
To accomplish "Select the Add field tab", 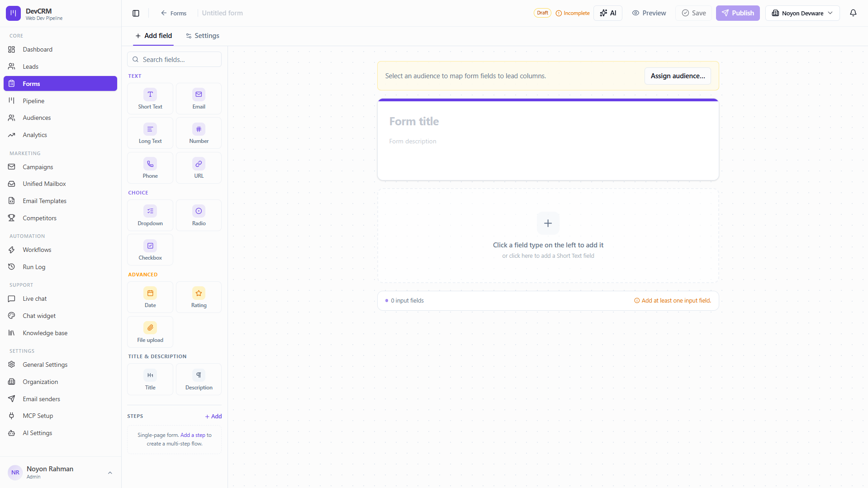I will click(x=153, y=36).
